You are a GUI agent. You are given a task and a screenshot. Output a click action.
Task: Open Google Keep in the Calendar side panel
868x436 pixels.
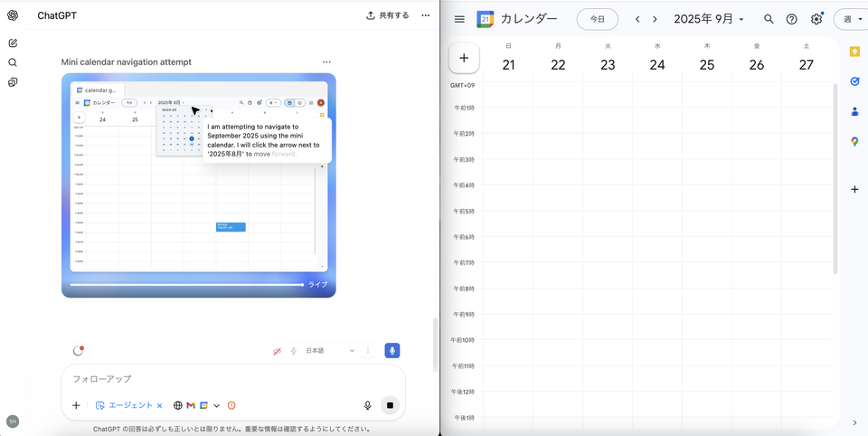point(854,52)
